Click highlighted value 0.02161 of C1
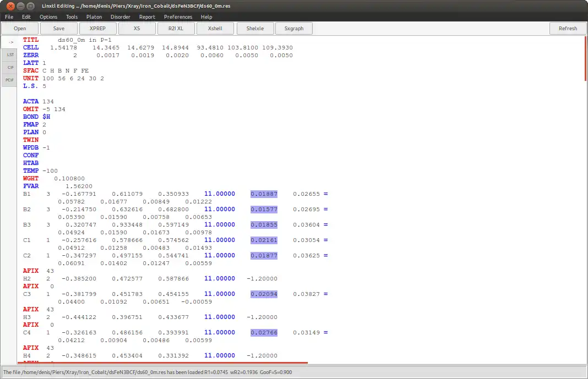 [264, 240]
